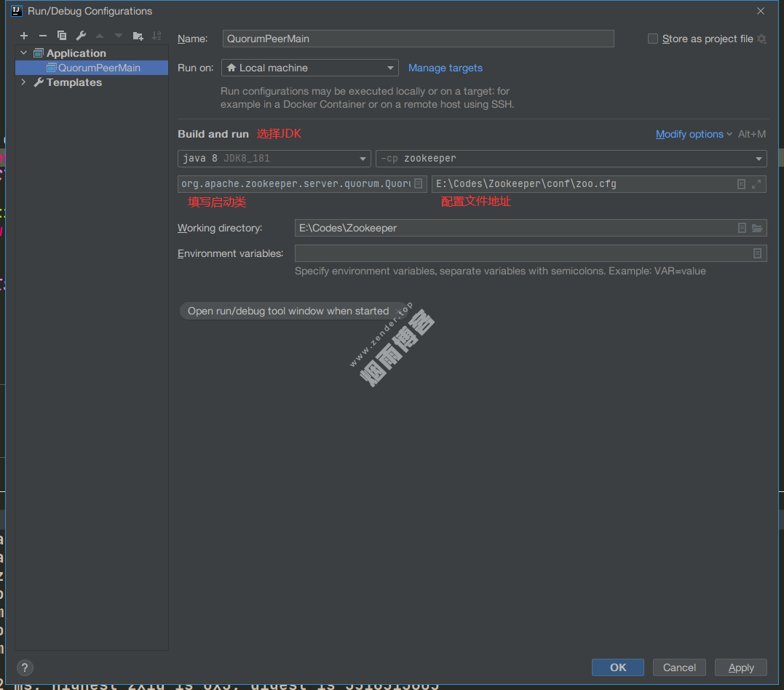Collapse the Application tree node
Image resolution: width=784 pixels, height=690 pixels.
tap(23, 53)
